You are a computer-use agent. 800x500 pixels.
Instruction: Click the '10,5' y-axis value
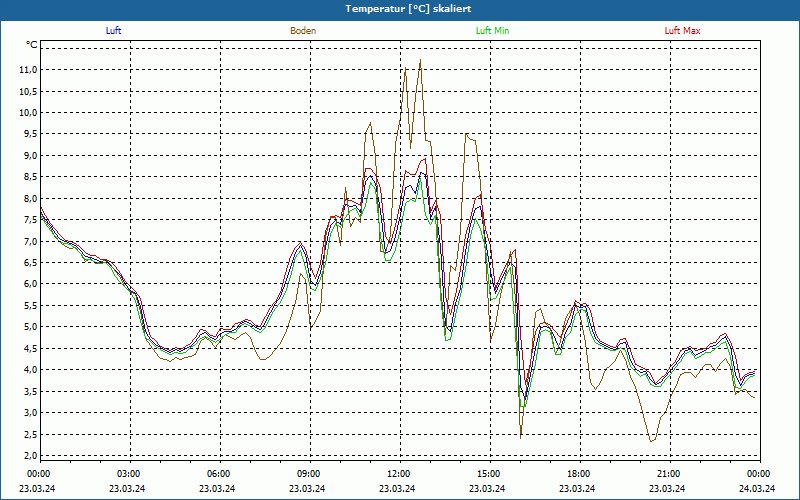point(29,91)
